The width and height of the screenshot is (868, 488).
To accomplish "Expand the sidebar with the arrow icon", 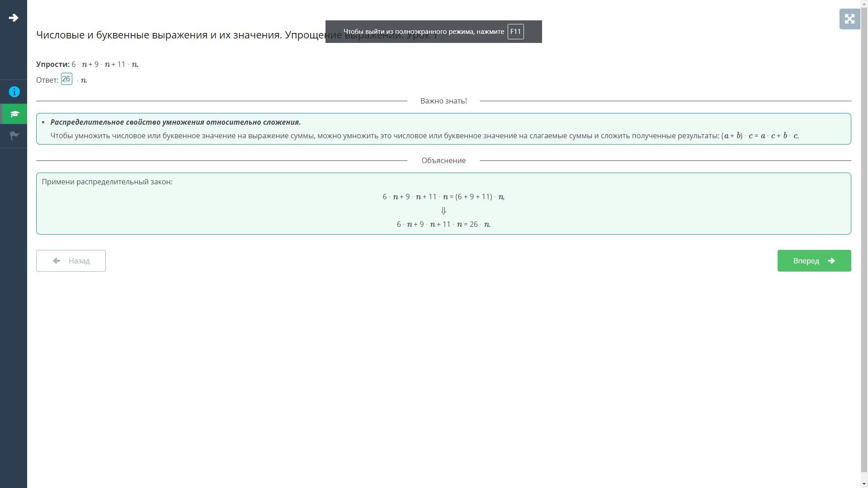I will tap(14, 18).
